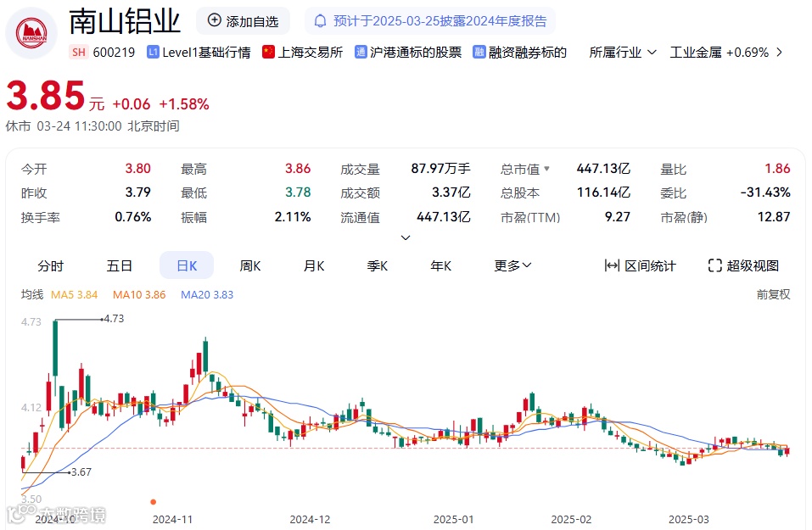Click the L1 Level1 badge icon

point(153,52)
